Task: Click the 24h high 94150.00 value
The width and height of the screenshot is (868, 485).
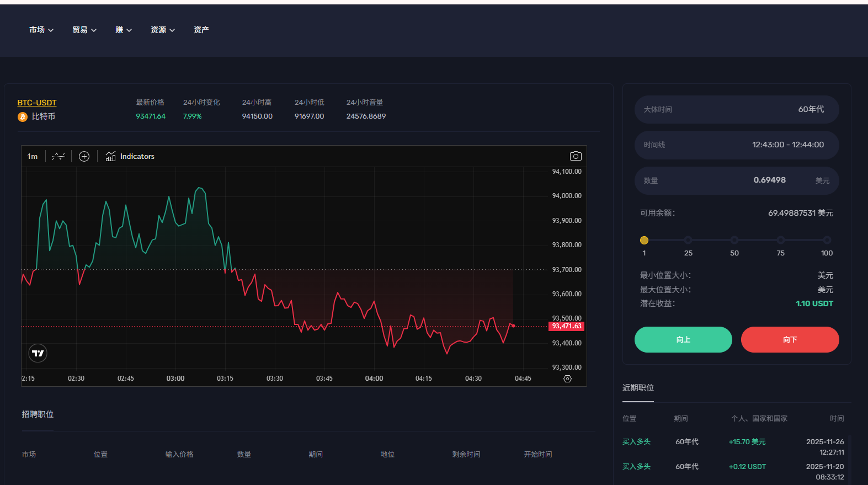Action: pos(257,116)
